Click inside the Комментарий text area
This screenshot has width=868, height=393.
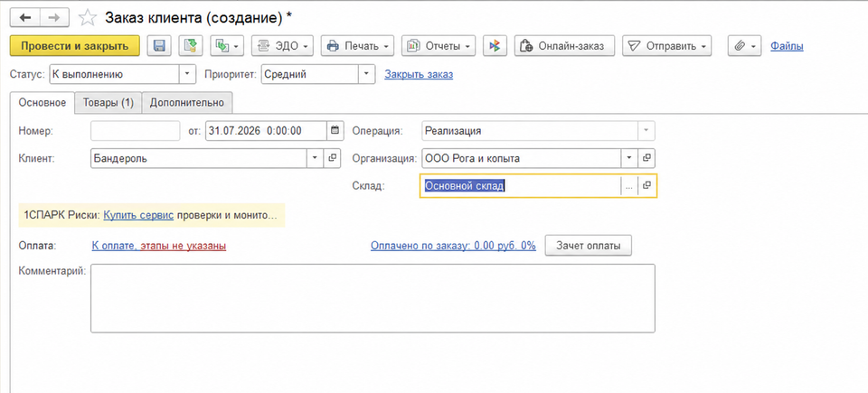373,298
